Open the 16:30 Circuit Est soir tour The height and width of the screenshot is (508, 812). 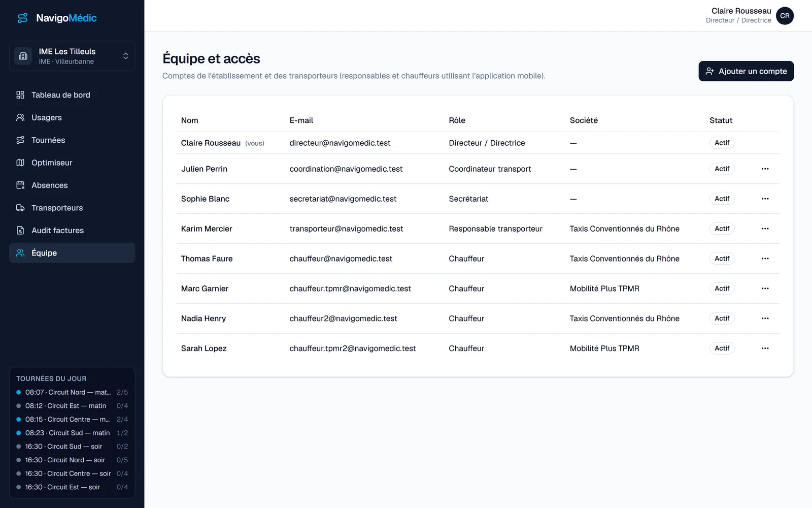(72, 487)
